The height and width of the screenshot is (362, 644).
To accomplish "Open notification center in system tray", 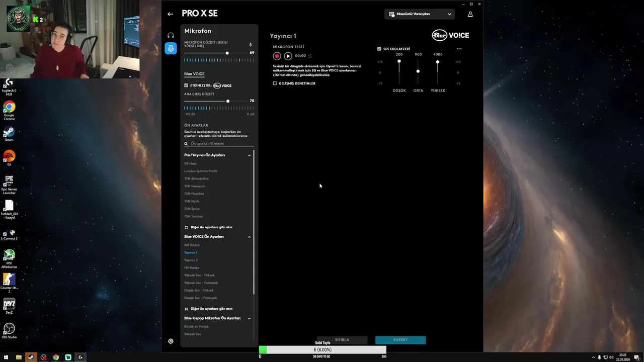I will click(636, 357).
